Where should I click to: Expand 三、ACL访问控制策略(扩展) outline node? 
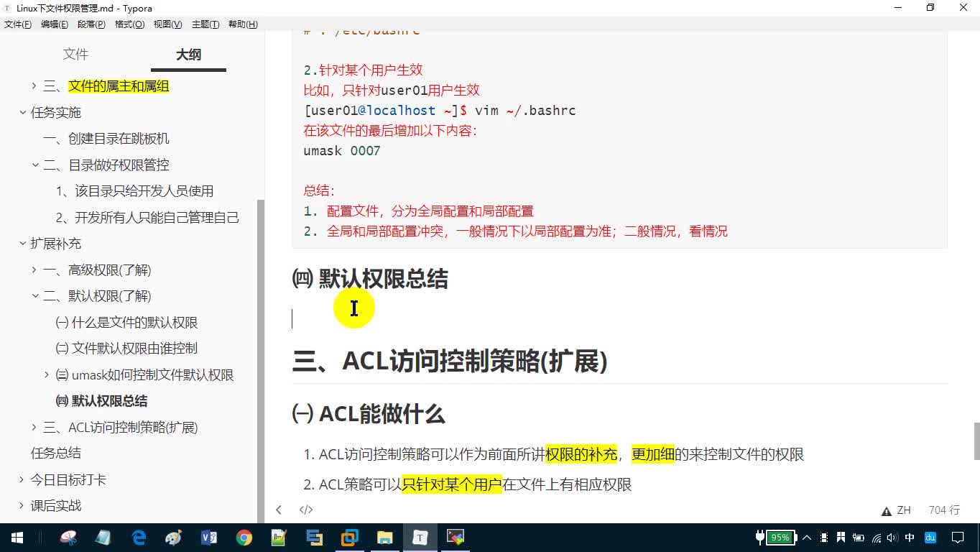(x=34, y=428)
